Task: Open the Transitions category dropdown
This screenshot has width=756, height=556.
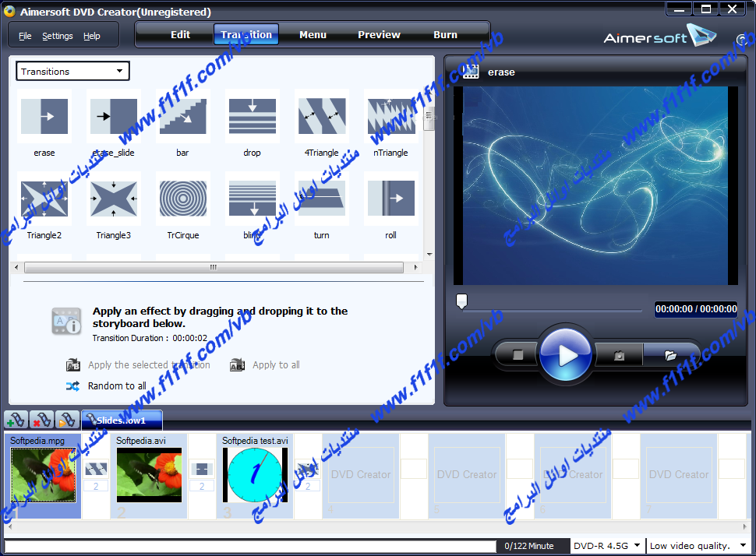Action: pyautogui.click(x=72, y=72)
